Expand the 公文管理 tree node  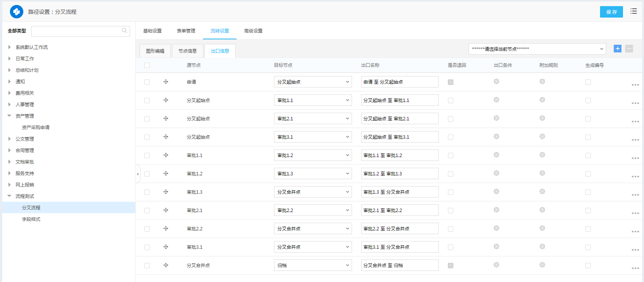coord(10,139)
